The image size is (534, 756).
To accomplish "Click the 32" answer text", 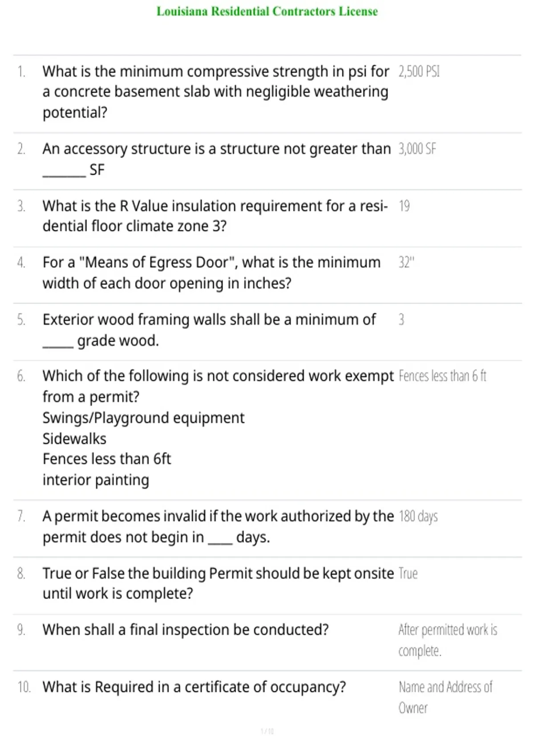I will [406, 262].
